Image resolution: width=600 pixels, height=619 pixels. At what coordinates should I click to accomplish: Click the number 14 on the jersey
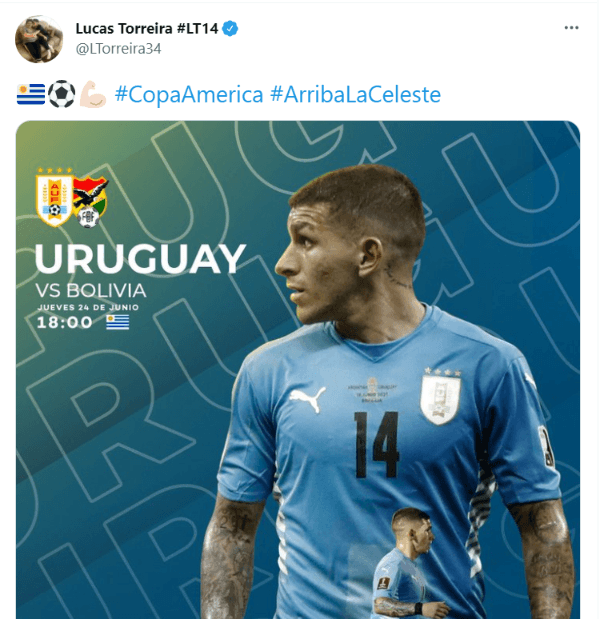(376, 445)
